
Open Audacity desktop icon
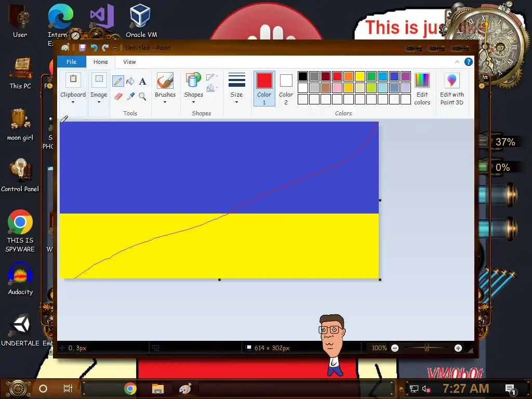(20, 278)
